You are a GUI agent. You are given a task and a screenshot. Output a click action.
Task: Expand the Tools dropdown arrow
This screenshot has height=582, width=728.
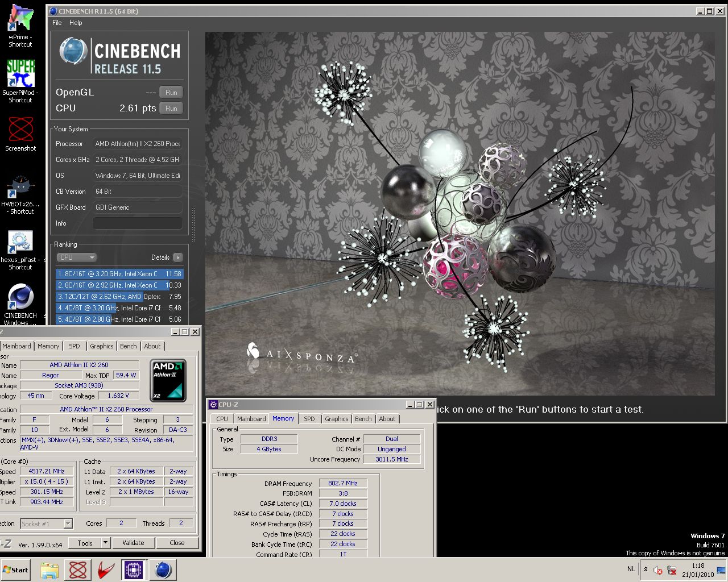click(105, 543)
